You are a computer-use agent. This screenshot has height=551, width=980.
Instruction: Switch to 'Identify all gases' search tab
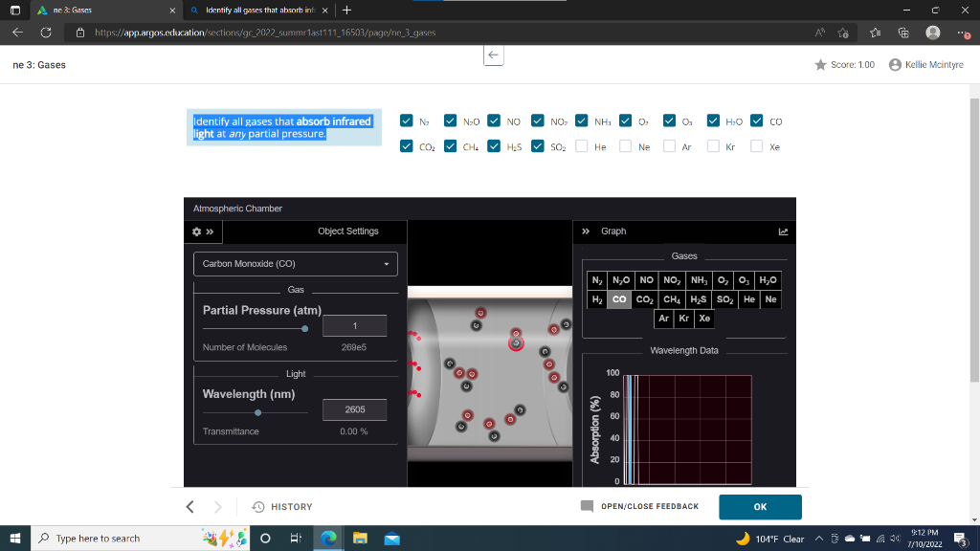click(260, 10)
